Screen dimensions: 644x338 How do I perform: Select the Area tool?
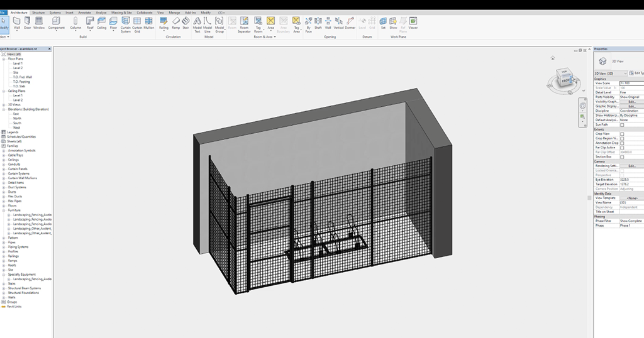(270, 23)
